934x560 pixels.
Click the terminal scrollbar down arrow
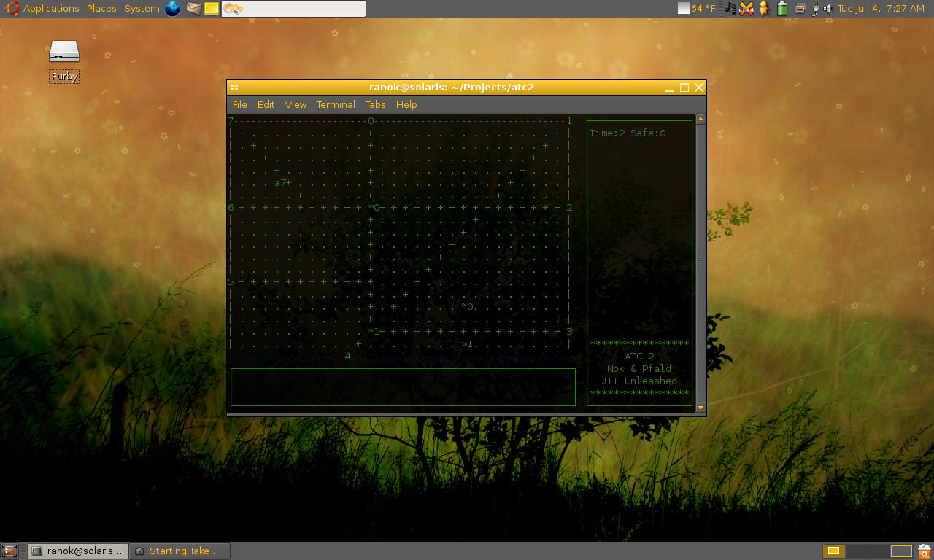pos(701,408)
